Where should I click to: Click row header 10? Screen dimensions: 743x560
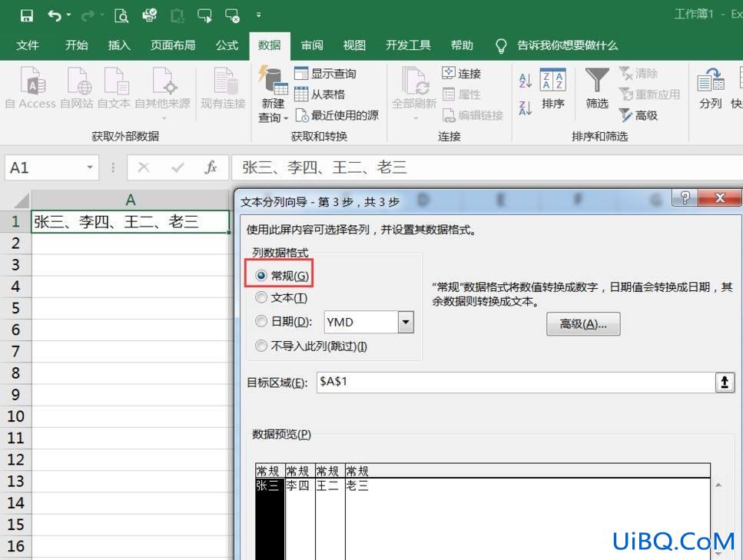(x=15, y=416)
